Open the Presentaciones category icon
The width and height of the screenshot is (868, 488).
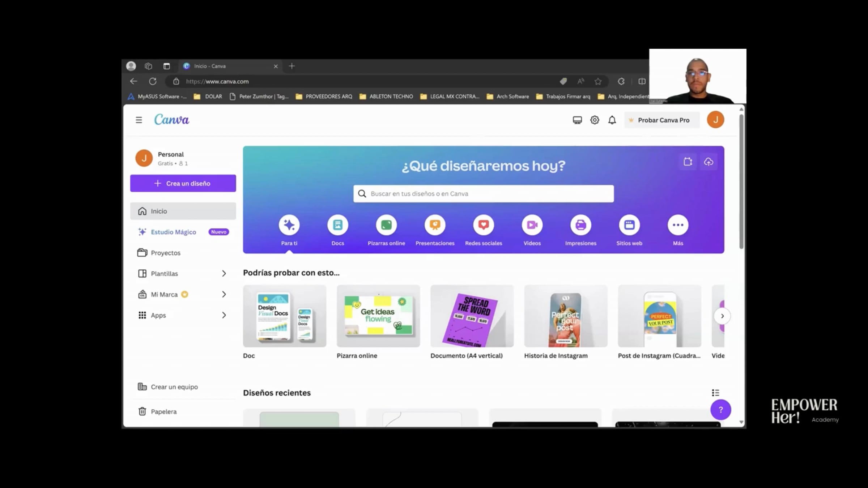435,225
